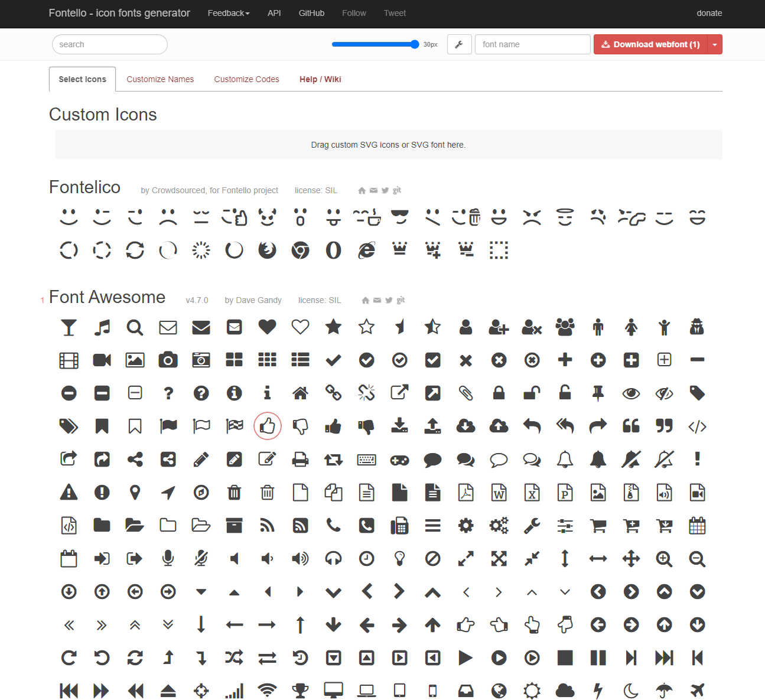Screen dimensions: 765x700
Task: Select the eye icon
Action: point(631,393)
